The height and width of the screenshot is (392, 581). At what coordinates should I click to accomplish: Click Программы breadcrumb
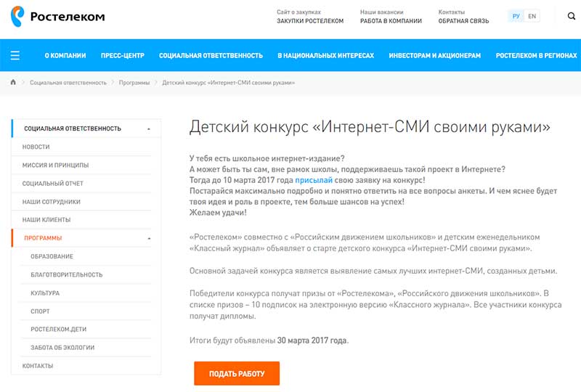[x=134, y=83]
